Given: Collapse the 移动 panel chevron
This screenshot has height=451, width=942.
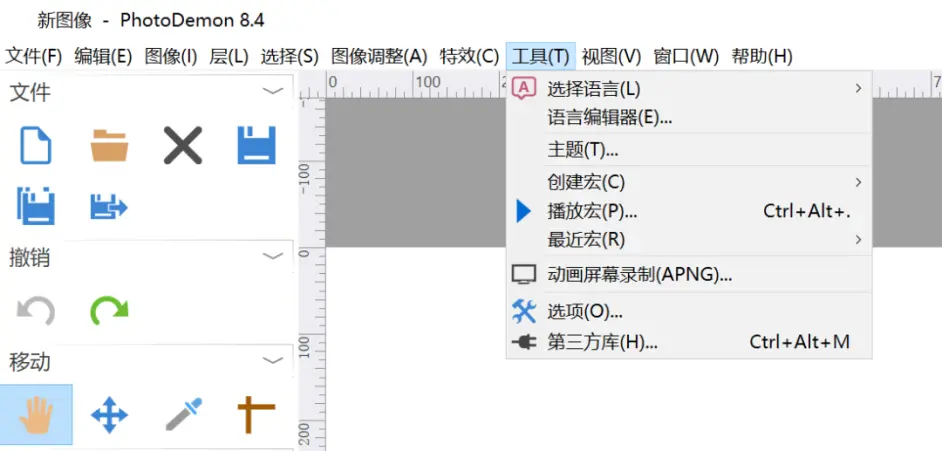Looking at the screenshot, I should pos(273,360).
